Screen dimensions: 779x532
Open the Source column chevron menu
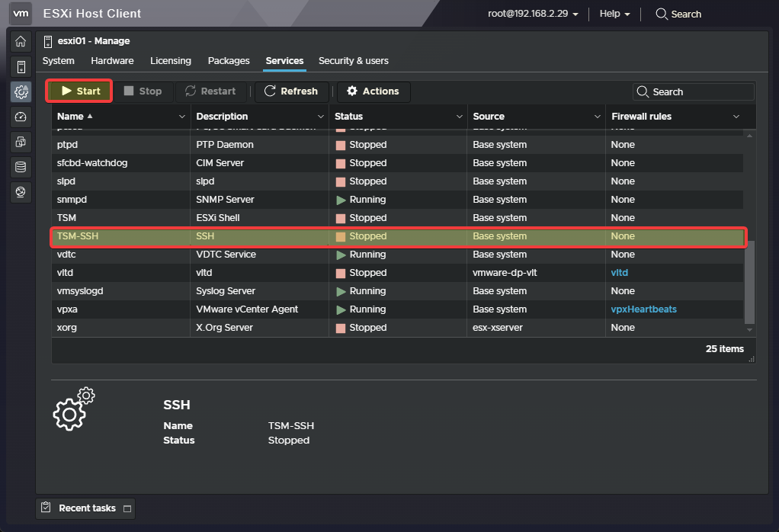(x=597, y=117)
